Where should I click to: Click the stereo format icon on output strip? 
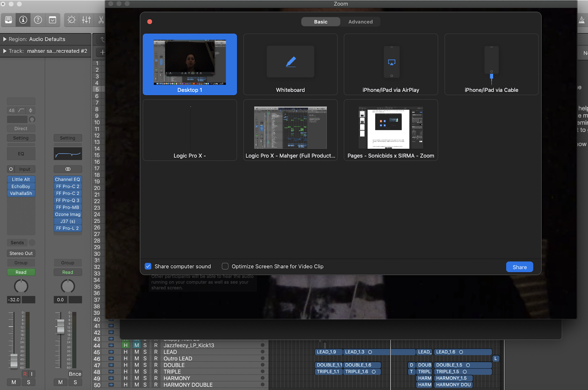(x=68, y=169)
